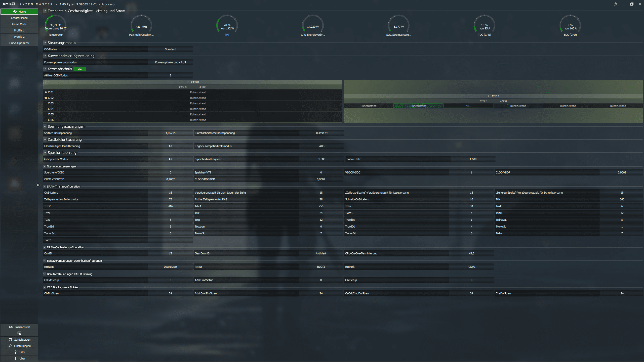Click the OC-Modus Standard value
The image size is (644, 362).
pos(171,49)
